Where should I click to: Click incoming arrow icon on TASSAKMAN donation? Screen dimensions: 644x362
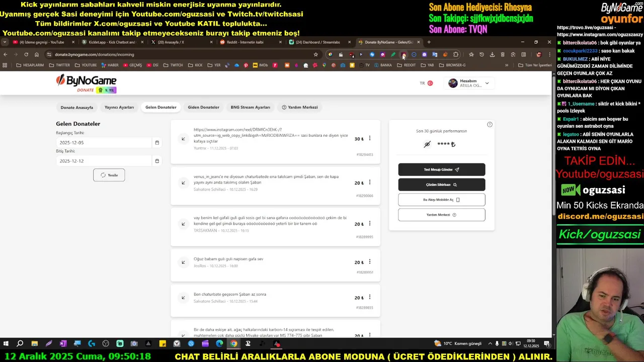[x=183, y=224]
